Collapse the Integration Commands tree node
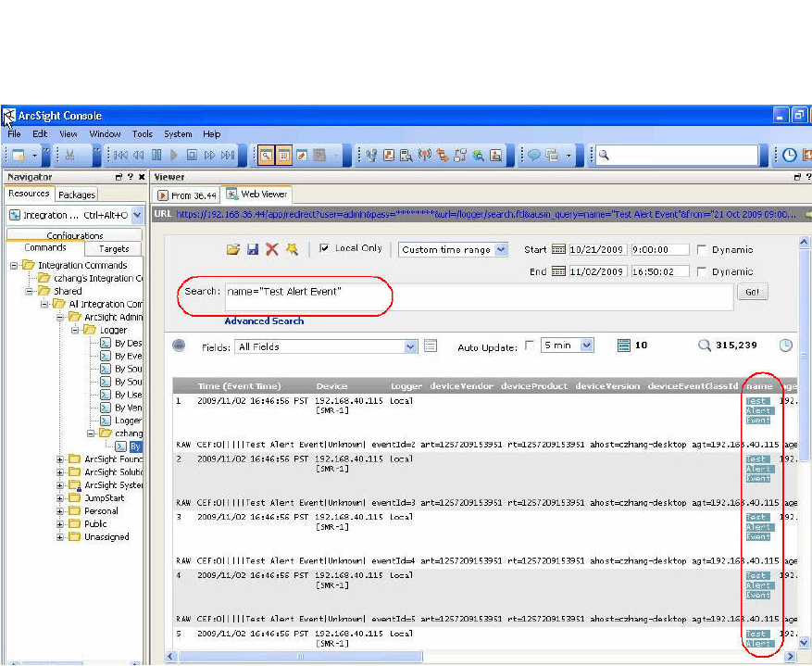The image size is (812, 666). pyautogui.click(x=14, y=265)
